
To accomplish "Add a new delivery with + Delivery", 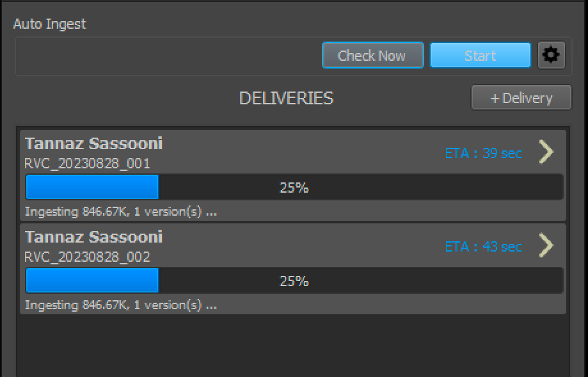I will pos(521,98).
